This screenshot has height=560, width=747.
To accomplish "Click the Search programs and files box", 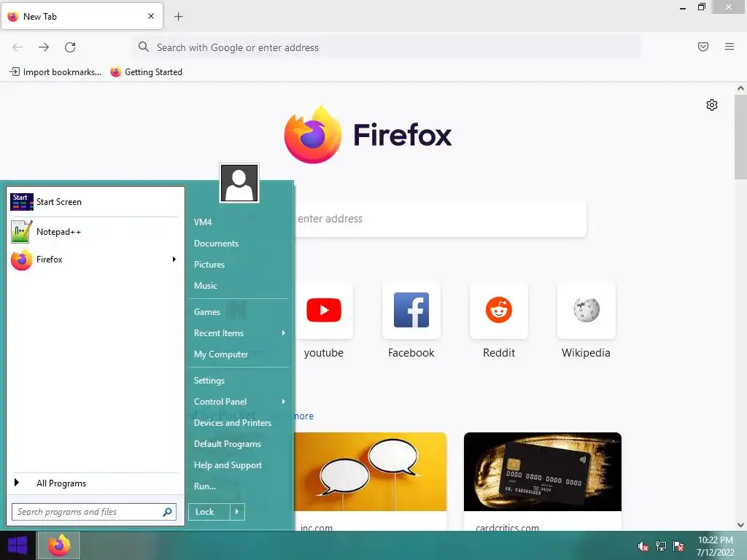I will pyautogui.click(x=94, y=512).
